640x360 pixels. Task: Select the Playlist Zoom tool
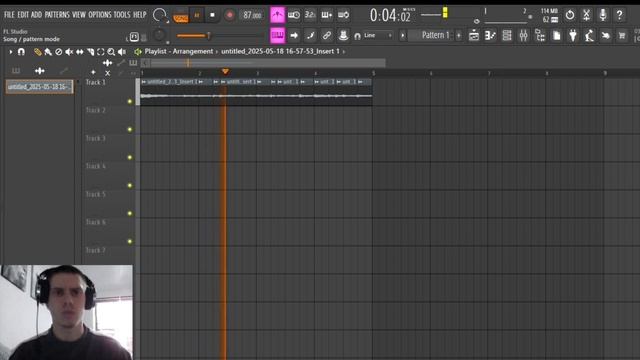[x=111, y=52]
